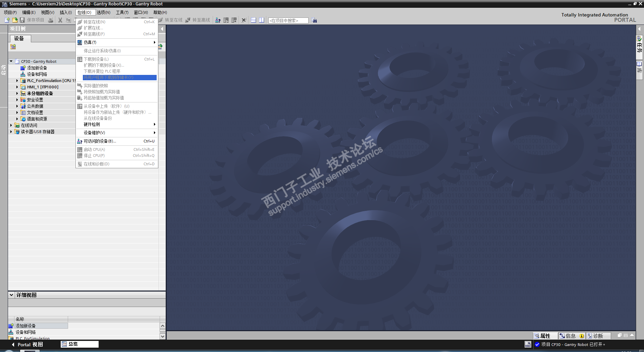Screen dimensions: 644x352
Task: Select 文档设置 in project tree
Action: (35, 113)
